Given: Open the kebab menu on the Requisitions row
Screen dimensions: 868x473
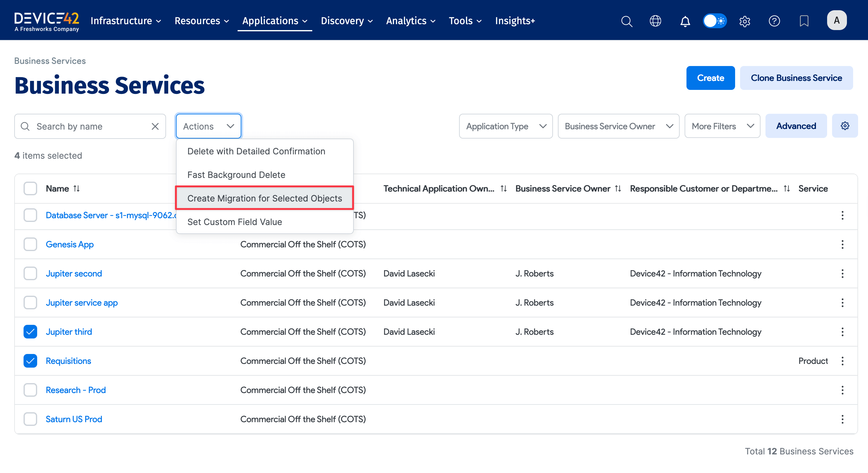Looking at the screenshot, I should 842,361.
